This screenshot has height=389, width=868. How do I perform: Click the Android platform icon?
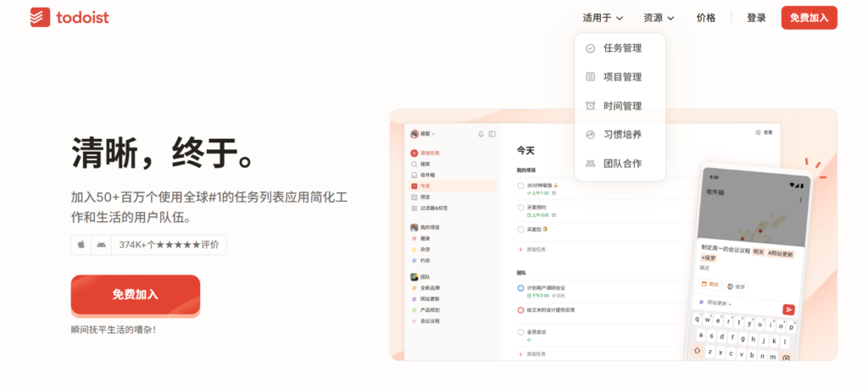pos(102,245)
